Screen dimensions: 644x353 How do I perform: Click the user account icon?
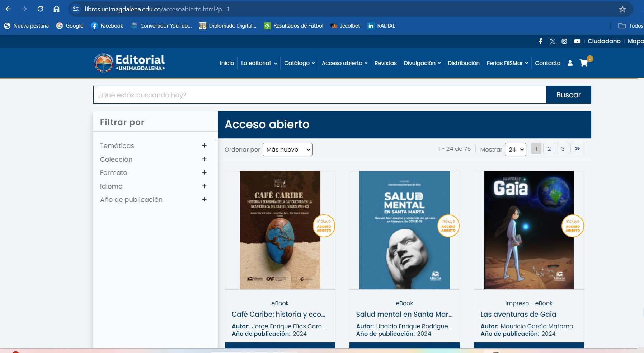pos(570,63)
